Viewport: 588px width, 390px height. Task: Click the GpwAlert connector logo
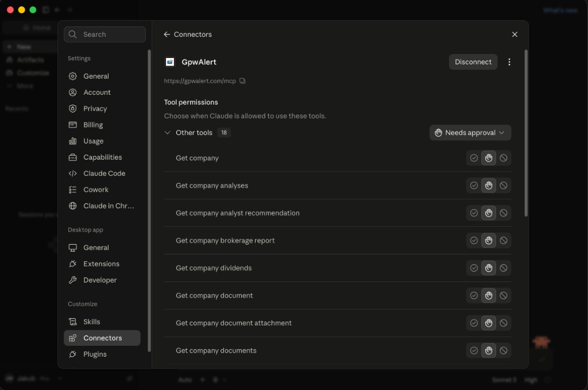pyautogui.click(x=170, y=62)
